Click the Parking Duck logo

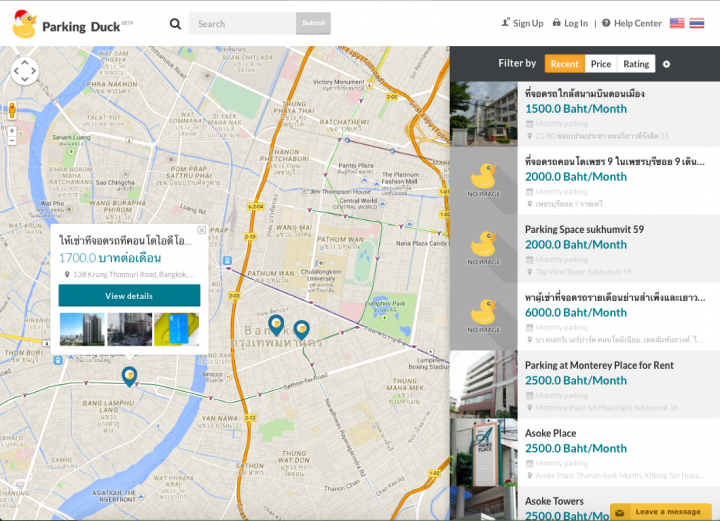[72, 24]
